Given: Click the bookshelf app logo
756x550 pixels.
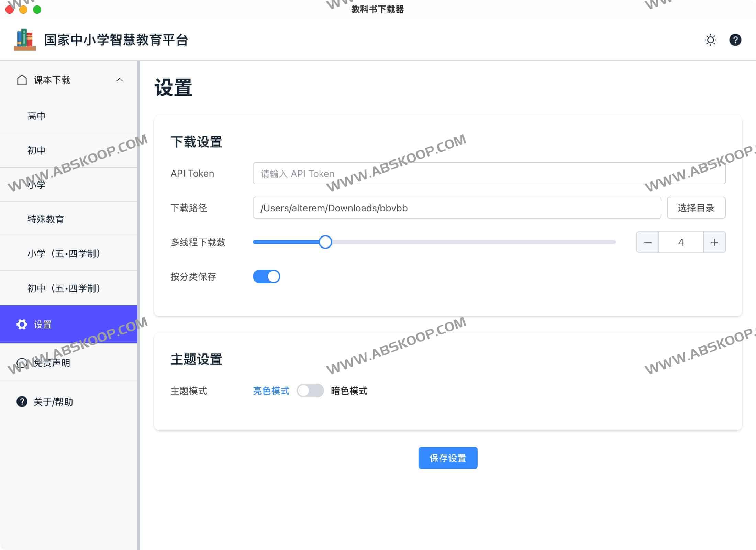Looking at the screenshot, I should point(25,40).
